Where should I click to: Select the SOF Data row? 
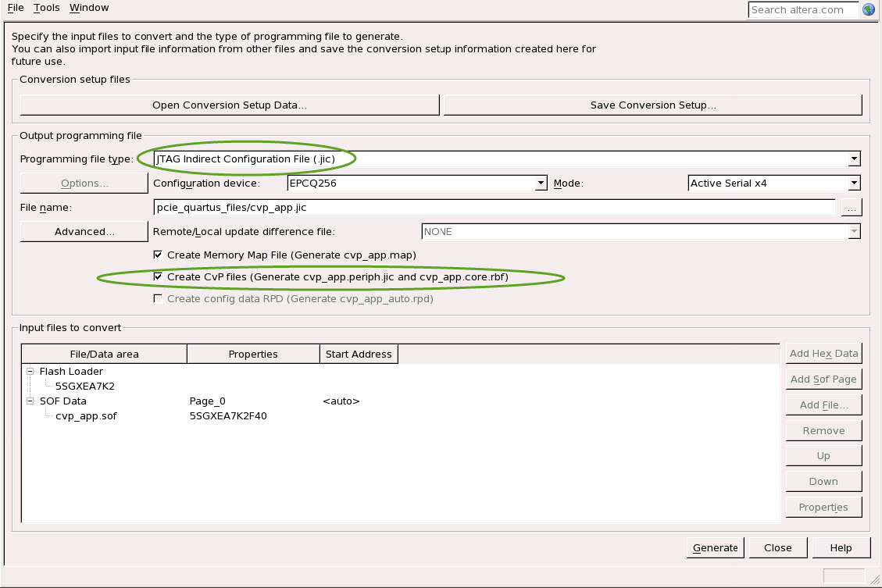click(63, 401)
